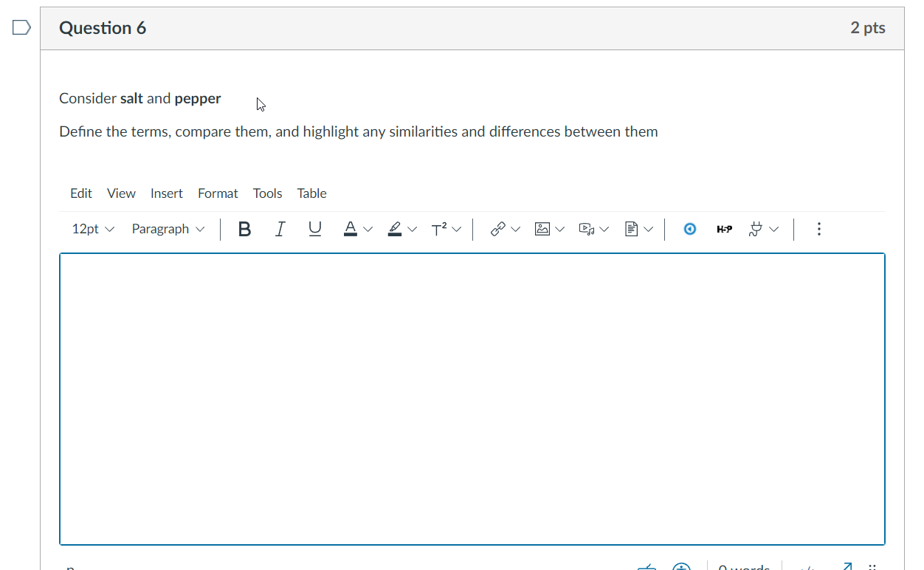Toggle italic formatting
This screenshot has width=924, height=570.
coord(280,230)
